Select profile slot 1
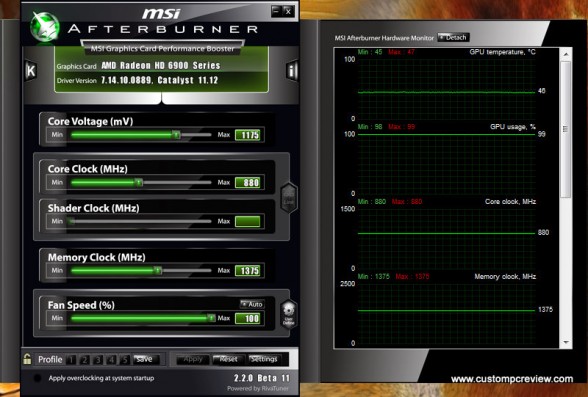The width and height of the screenshot is (588, 397). point(71,360)
